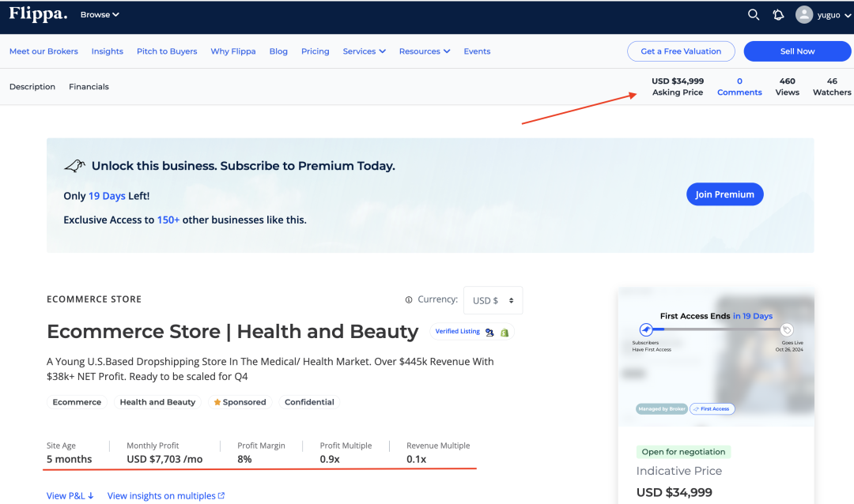Click the Indicative Price USD $34,999 text
The height and width of the screenshot is (504, 854).
pos(675,492)
